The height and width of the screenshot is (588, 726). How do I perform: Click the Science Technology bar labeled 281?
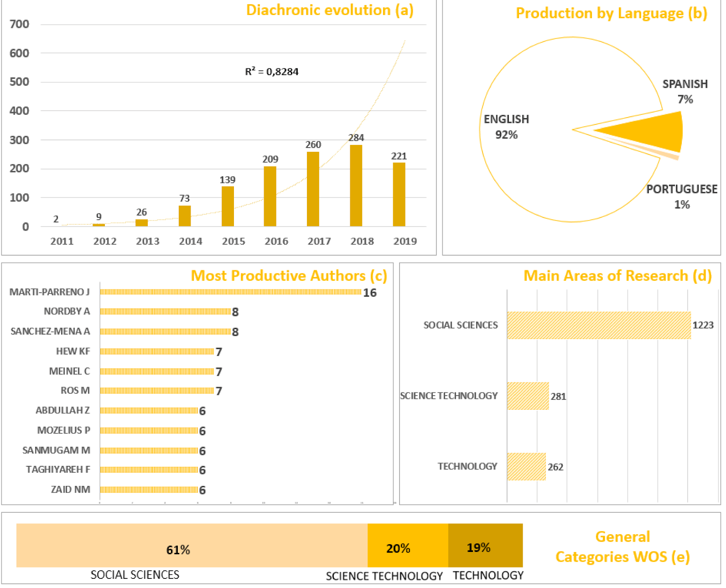[x=528, y=396]
